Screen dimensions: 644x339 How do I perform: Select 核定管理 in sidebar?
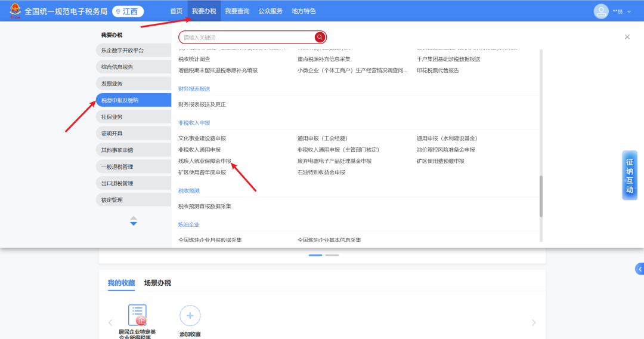coord(134,200)
